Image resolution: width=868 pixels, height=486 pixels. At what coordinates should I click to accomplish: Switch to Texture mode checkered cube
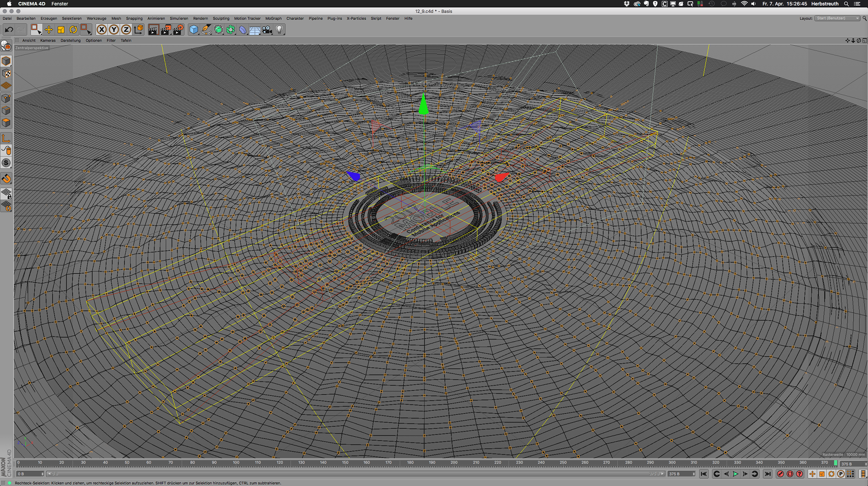click(x=6, y=73)
